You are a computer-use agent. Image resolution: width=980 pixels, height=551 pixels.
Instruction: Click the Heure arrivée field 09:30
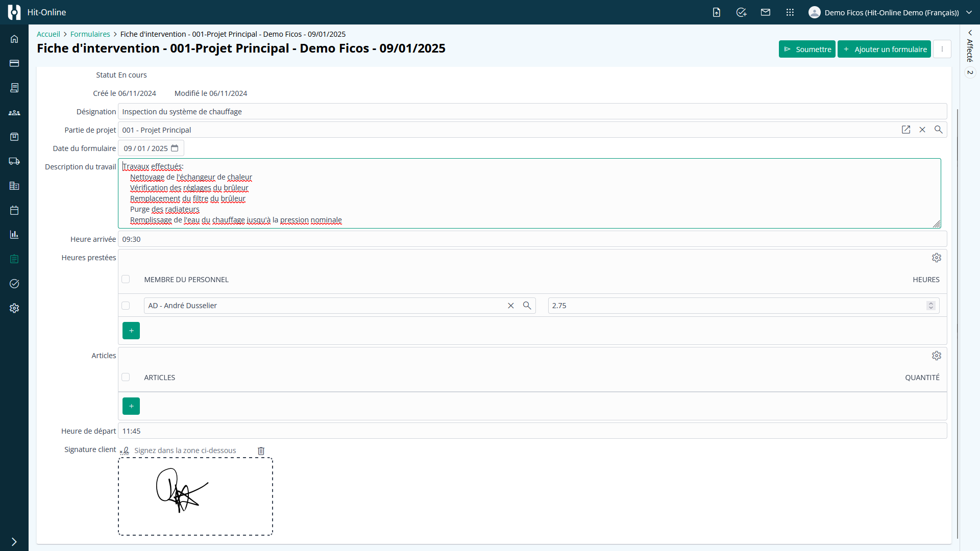(x=532, y=239)
